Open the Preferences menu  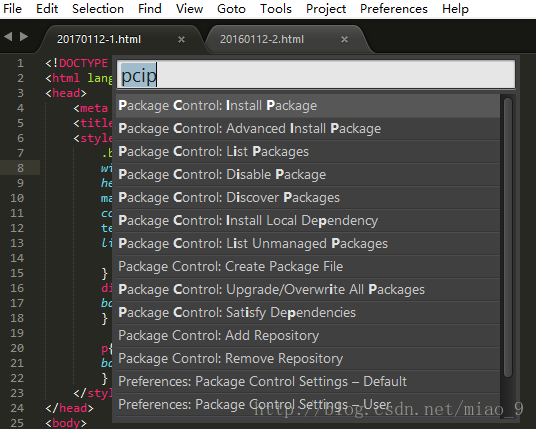394,9
